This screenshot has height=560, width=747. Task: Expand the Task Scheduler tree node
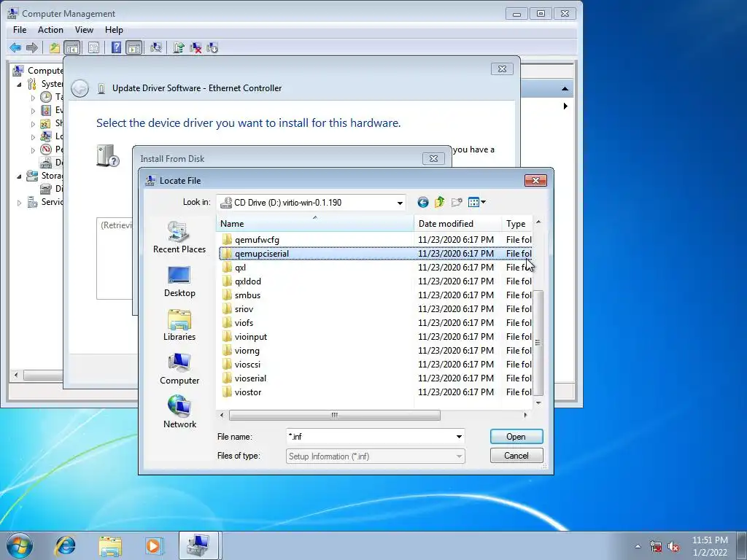tap(33, 98)
